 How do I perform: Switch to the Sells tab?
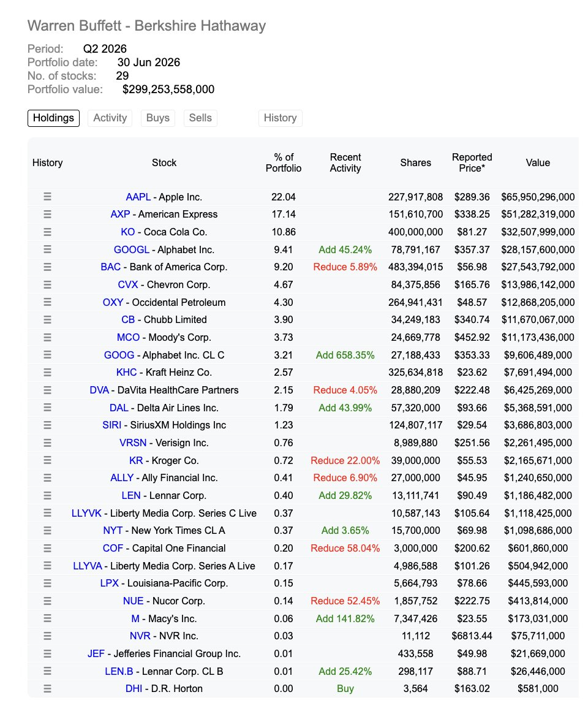pos(200,118)
